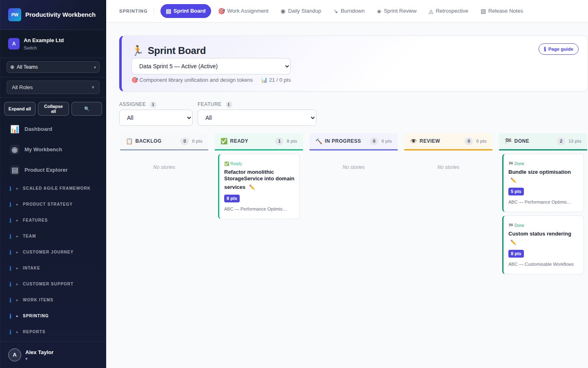
Task: Click Alex Taylor's avatar circle
Action: click(15, 355)
